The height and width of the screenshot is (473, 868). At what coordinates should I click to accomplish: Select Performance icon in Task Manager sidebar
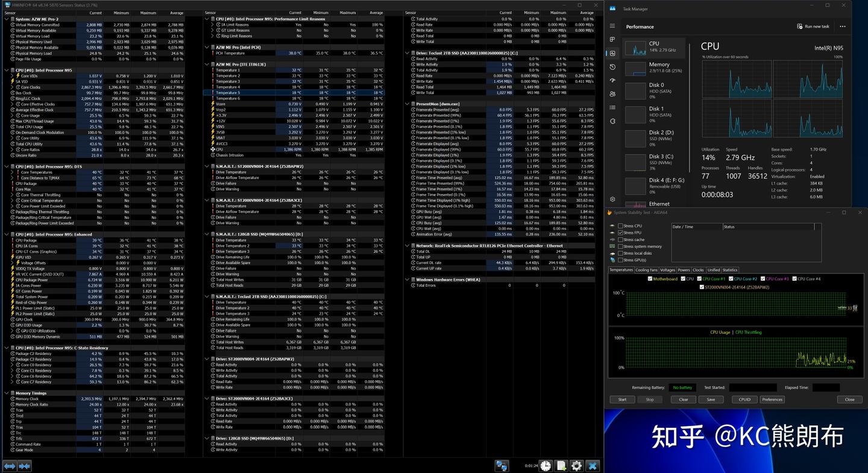[612, 53]
